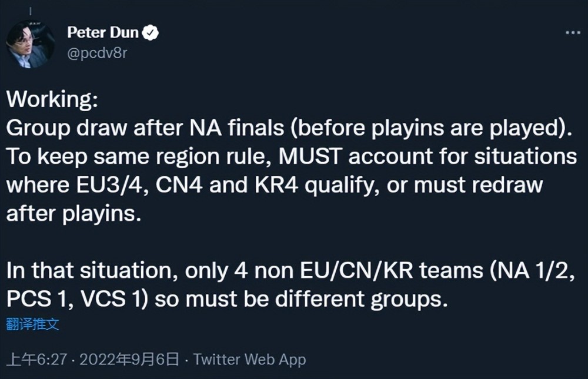Click the "Working:" line of the tweet
The width and height of the screenshot is (588, 379).
tap(51, 99)
